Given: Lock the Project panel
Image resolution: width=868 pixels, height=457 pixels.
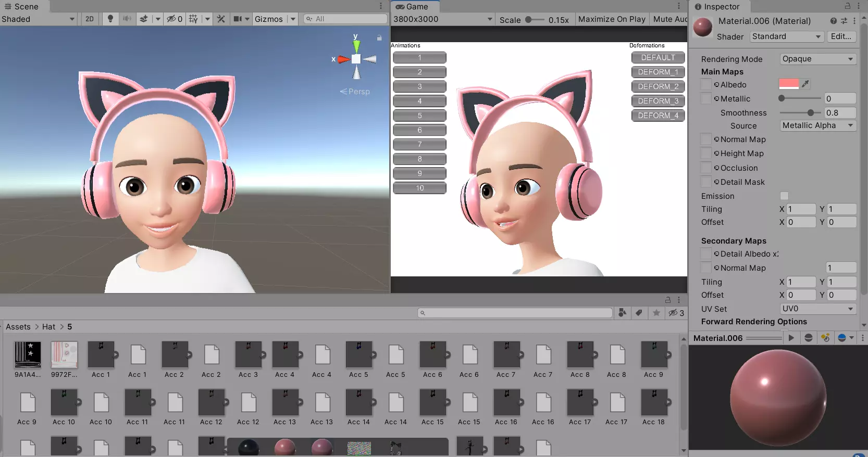Looking at the screenshot, I should click(668, 300).
